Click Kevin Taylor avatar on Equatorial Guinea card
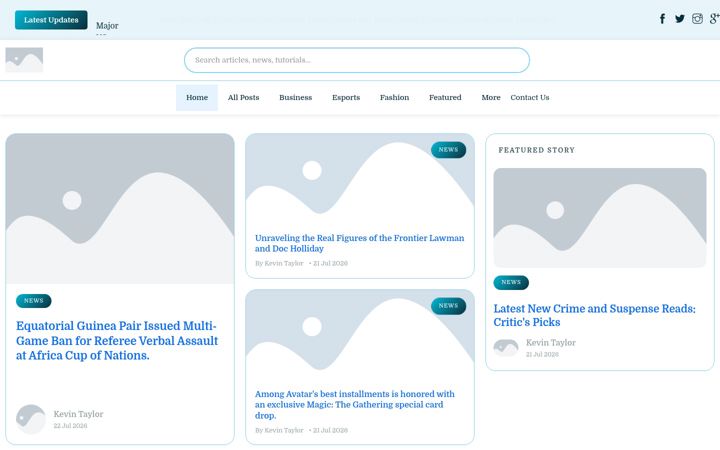This screenshot has height=450, width=720. 31,419
